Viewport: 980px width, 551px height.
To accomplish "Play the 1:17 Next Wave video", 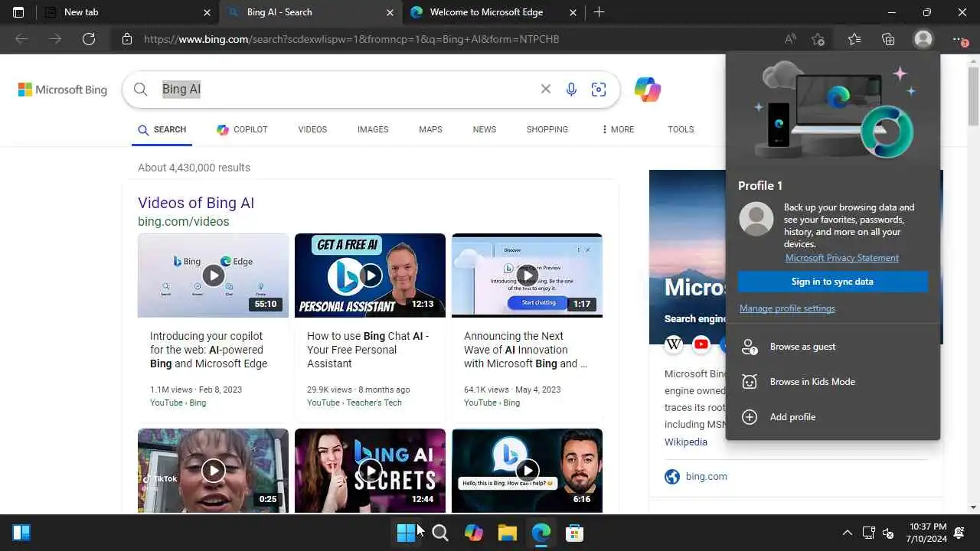I will [527, 275].
